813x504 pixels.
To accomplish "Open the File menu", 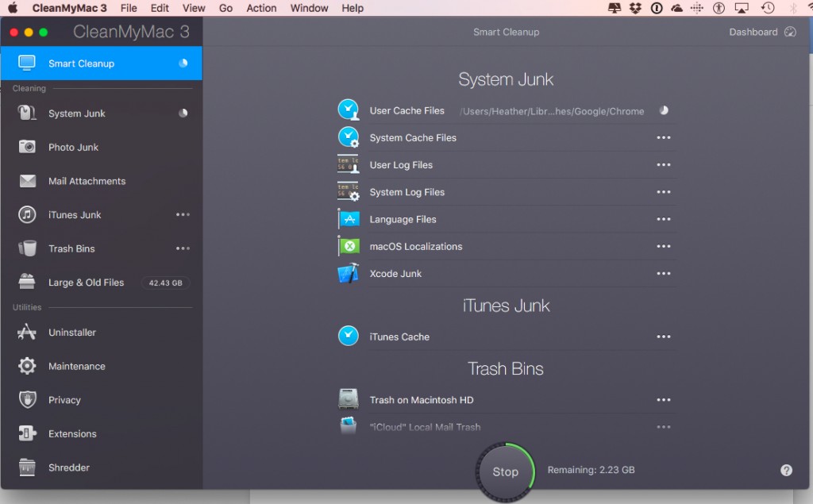I will tap(129, 8).
